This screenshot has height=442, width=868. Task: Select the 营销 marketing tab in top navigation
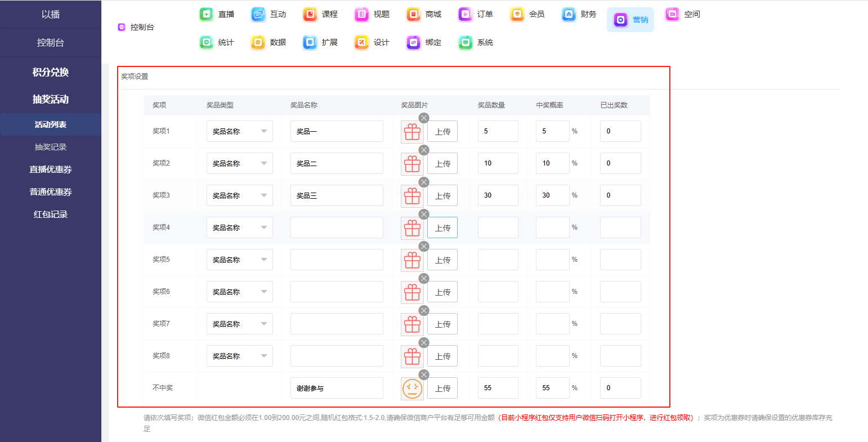630,20
